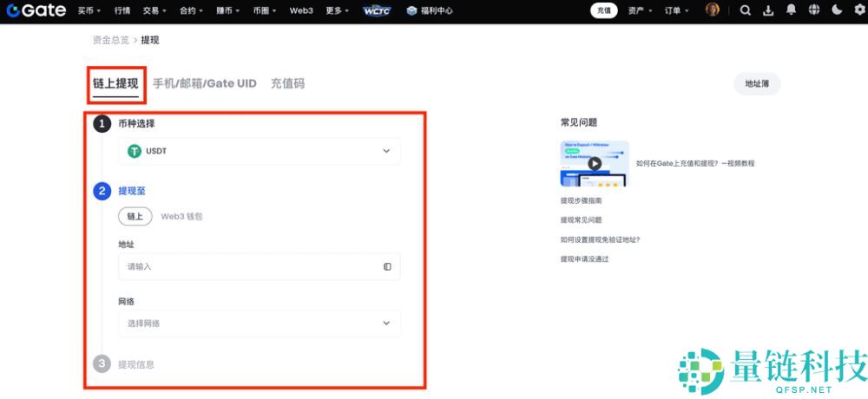Expand the 订单 dropdown
The width and height of the screenshot is (868, 399).
(x=677, y=10)
